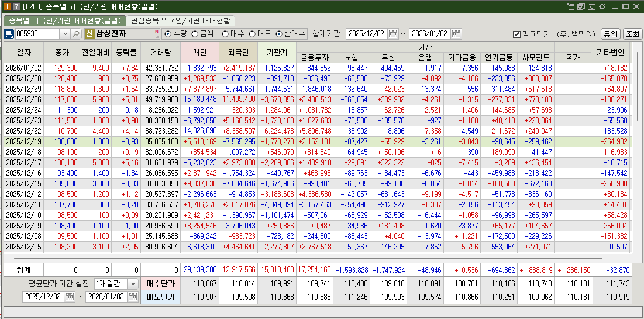Click the 국가 column header

point(573,57)
